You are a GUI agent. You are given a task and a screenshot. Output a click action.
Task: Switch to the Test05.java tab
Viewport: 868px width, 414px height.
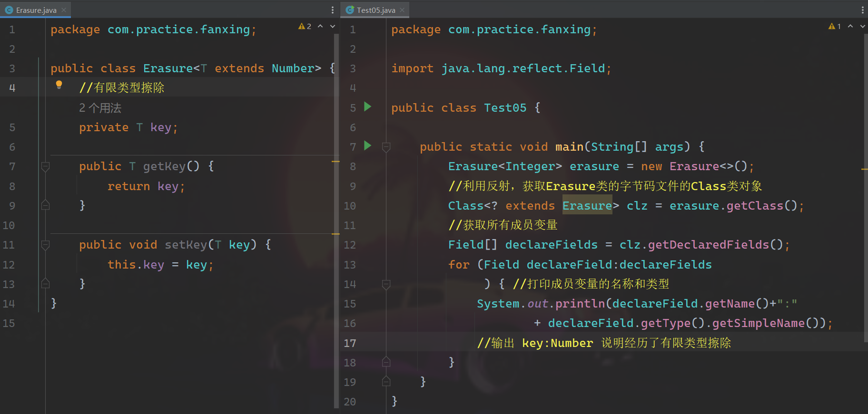(376, 10)
